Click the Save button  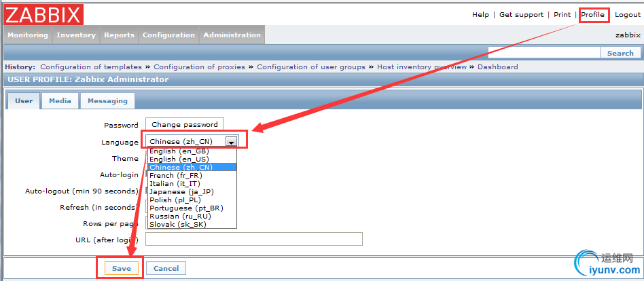pos(122,268)
